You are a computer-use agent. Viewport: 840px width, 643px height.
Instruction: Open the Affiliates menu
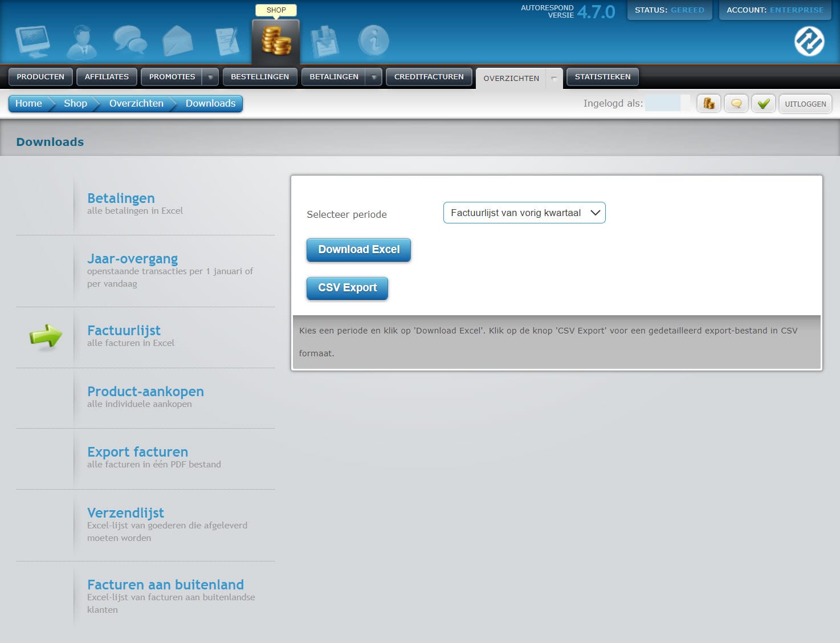[x=107, y=77]
